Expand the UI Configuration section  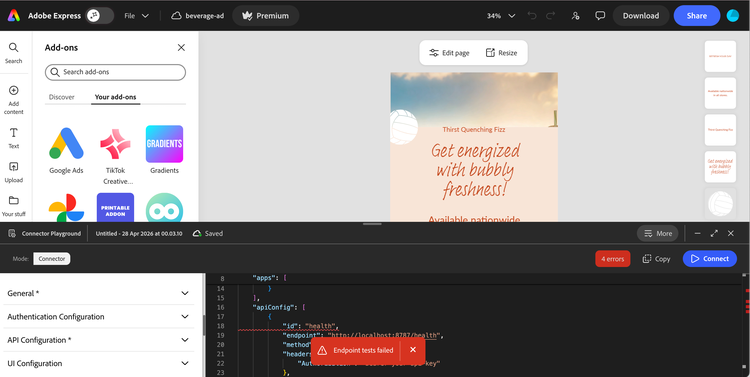click(x=99, y=364)
